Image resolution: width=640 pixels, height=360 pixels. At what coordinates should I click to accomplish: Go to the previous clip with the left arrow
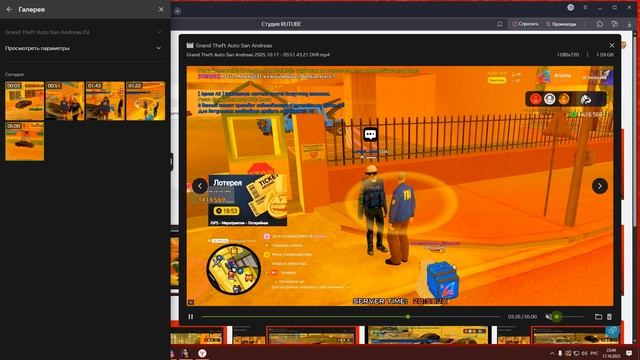pos(200,186)
